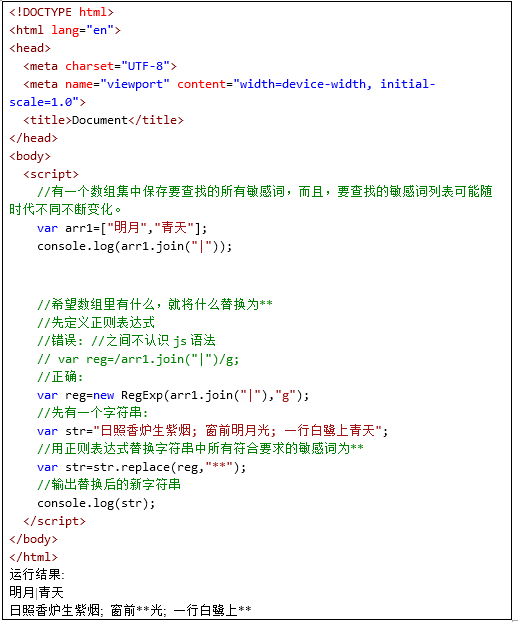This screenshot has height=622, width=518.
Task: Click the '运行结果:' label
Action: pyautogui.click(x=37, y=575)
